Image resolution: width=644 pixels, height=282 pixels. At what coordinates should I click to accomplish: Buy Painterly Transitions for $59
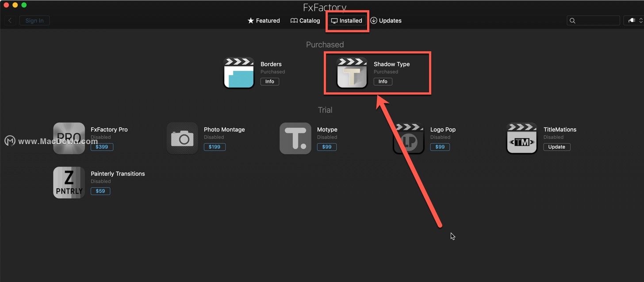point(100,191)
